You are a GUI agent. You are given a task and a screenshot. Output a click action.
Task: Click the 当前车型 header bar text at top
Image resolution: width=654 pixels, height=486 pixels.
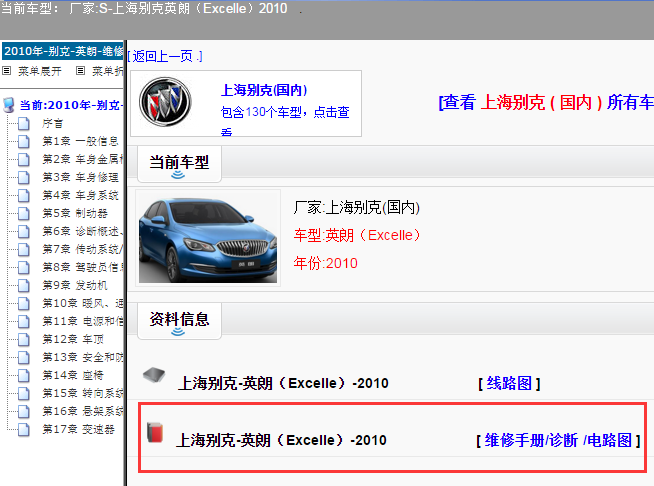point(144,8)
